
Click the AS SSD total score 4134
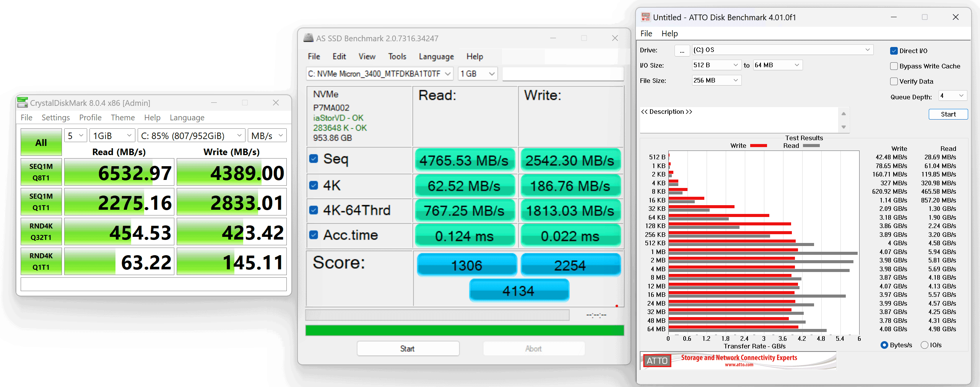tap(519, 291)
